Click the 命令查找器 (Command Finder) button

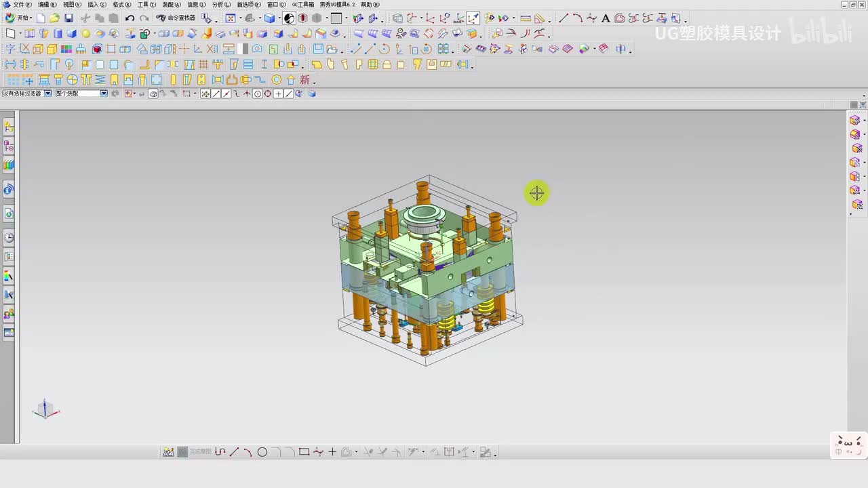coord(176,18)
